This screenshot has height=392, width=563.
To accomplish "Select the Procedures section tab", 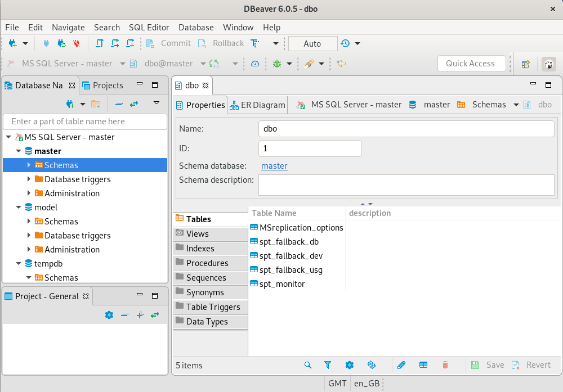I will (x=211, y=263).
